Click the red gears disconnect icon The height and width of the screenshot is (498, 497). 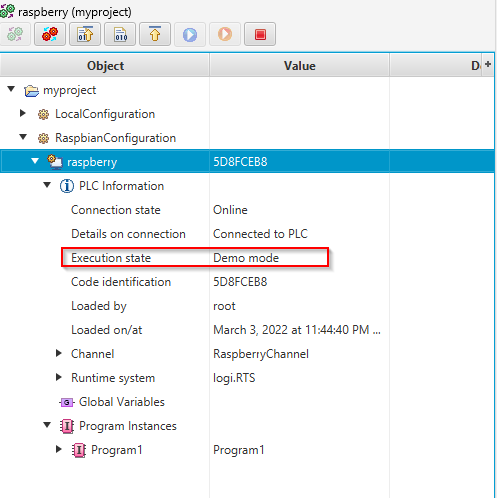pos(50,34)
